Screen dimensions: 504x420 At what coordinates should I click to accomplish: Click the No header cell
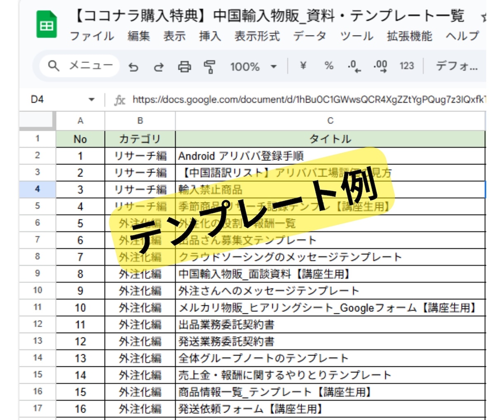click(x=80, y=139)
